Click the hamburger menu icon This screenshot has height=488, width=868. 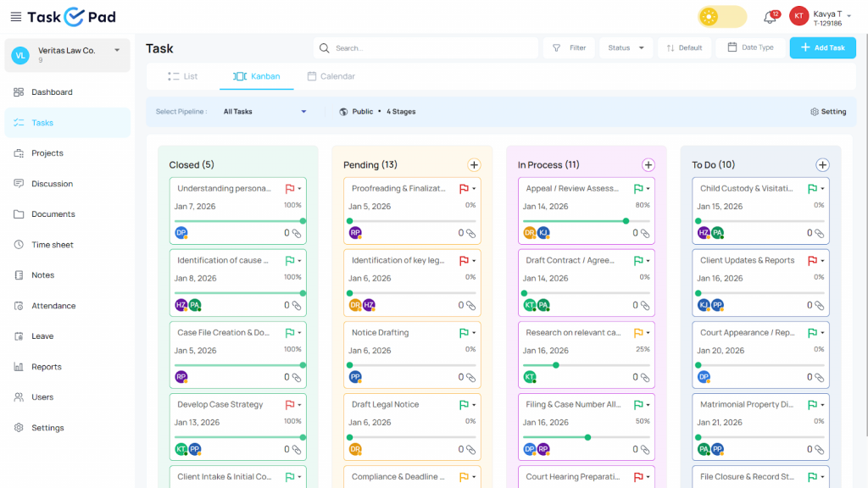(x=16, y=17)
